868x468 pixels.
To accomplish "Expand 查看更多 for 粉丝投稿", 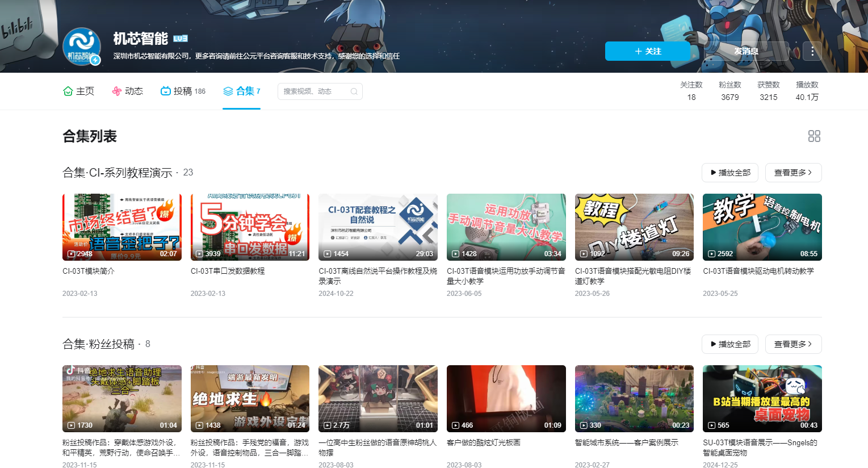I will 792,344.
